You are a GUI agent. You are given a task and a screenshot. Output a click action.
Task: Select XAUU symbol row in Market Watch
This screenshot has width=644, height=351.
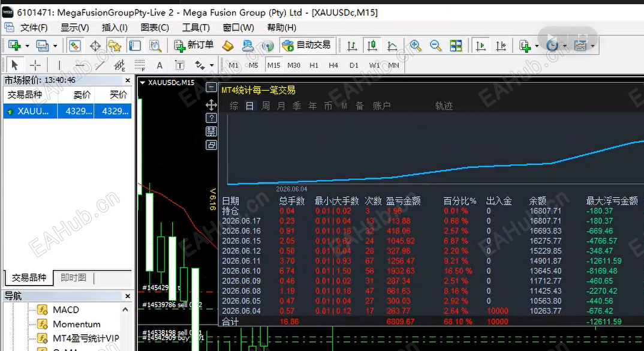[x=67, y=111]
